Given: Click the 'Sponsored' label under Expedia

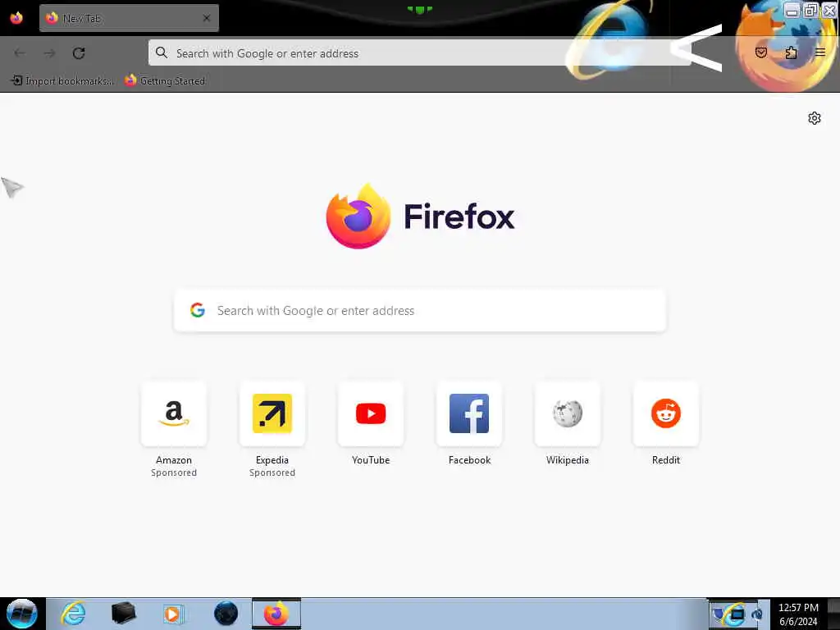Looking at the screenshot, I should pyautogui.click(x=272, y=472).
